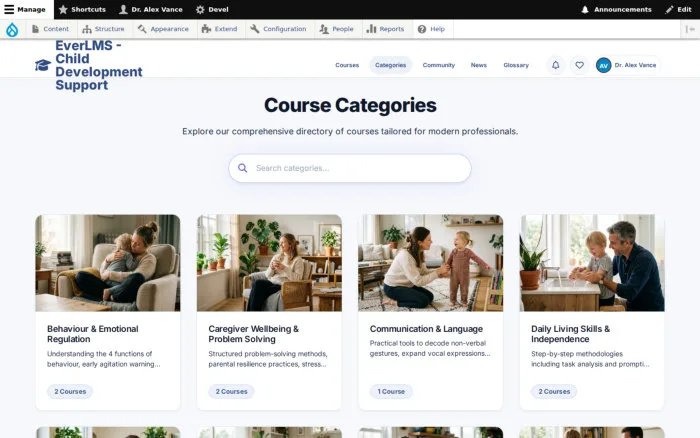The image size is (700, 438).
Task: Click 2 Courses badge under Caregiver Wellbeing
Action: pos(231,392)
